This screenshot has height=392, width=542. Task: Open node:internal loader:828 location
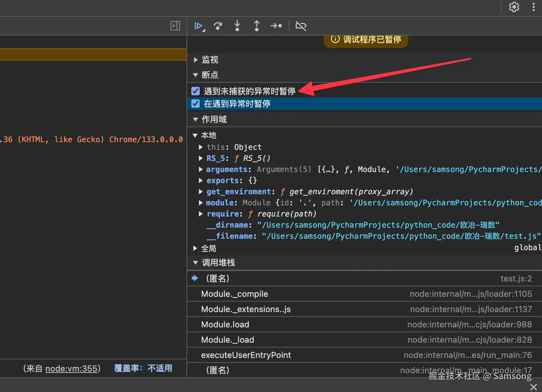pos(470,340)
